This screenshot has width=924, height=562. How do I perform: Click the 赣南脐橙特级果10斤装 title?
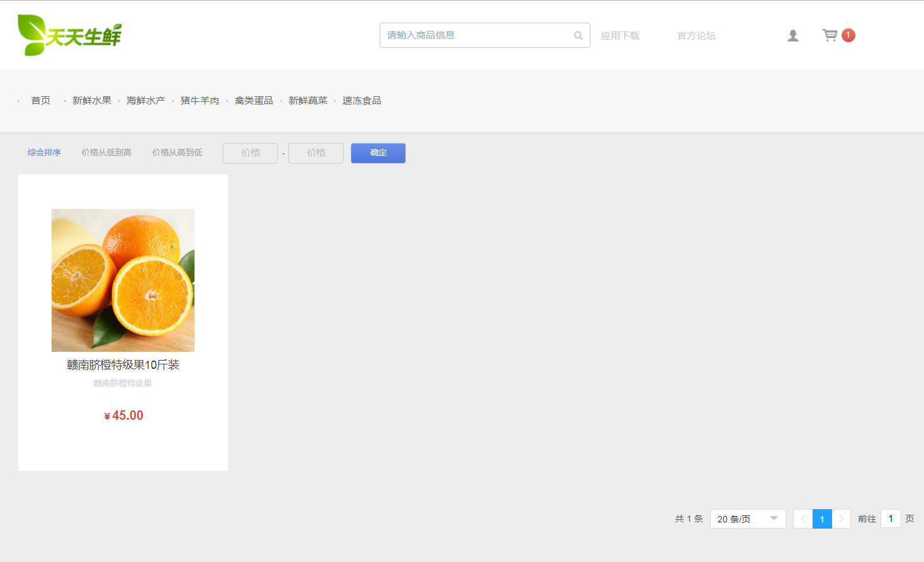pos(123,365)
